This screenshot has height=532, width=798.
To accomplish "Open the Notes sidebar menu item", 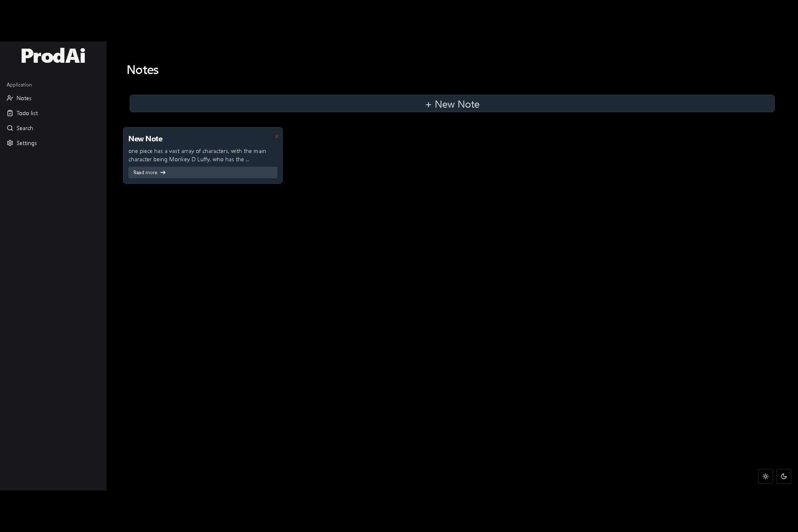I will pyautogui.click(x=24, y=98).
